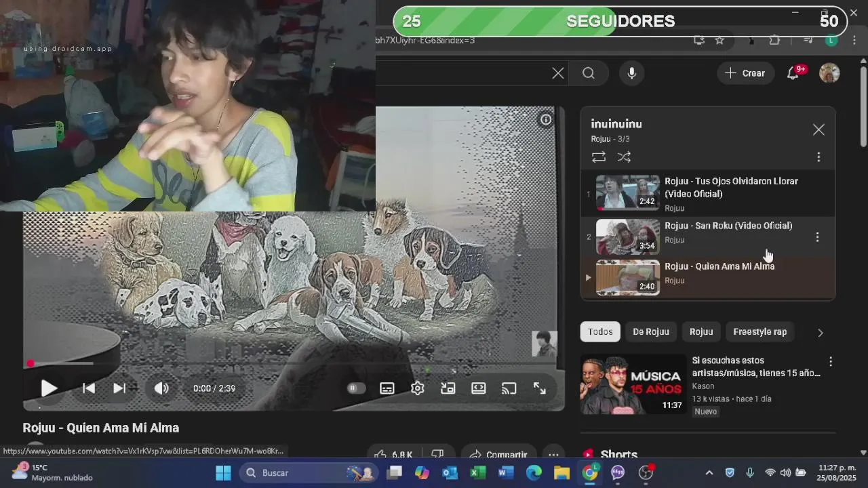Click the Compartir share button
Viewport: 868px width, 488px height.
[x=499, y=455]
